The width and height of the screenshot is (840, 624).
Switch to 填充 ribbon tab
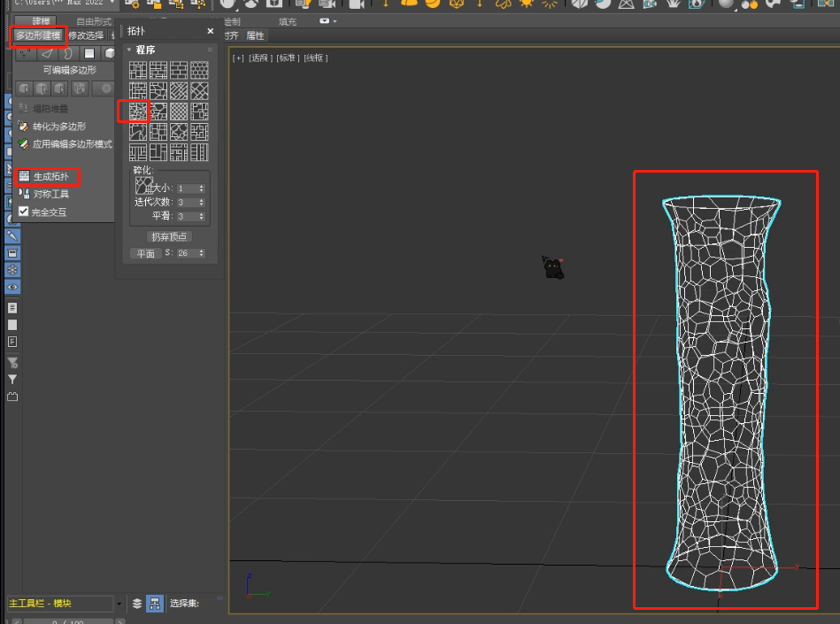(x=287, y=21)
